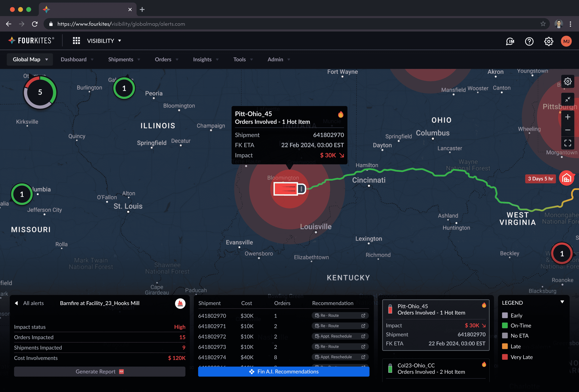
Task: Click the Chrome profile picture
Action: click(x=559, y=24)
